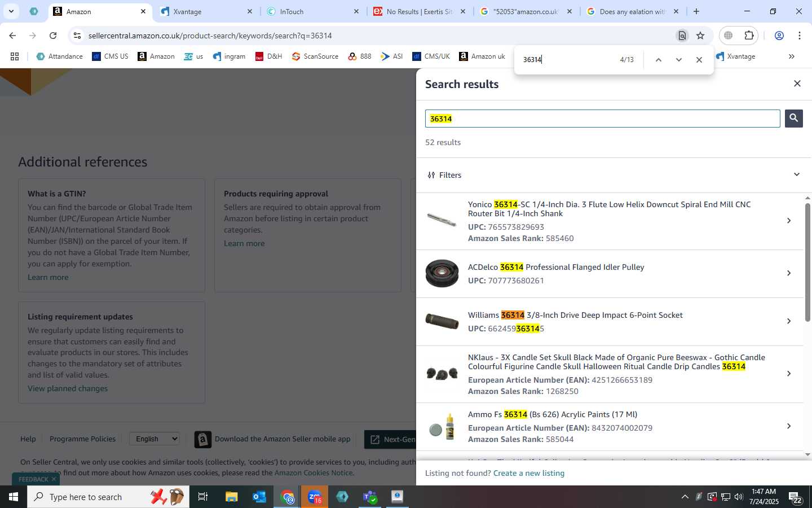The image size is (812, 508).
Task: Open the ingram bookmark
Action: click(229, 56)
